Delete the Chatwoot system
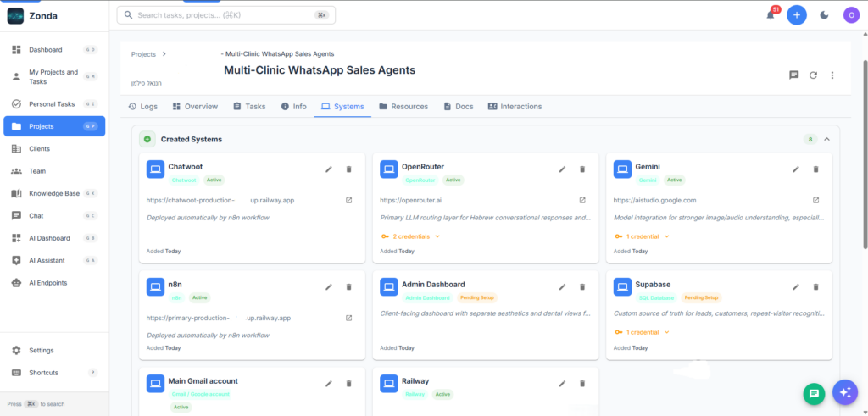 (348, 169)
